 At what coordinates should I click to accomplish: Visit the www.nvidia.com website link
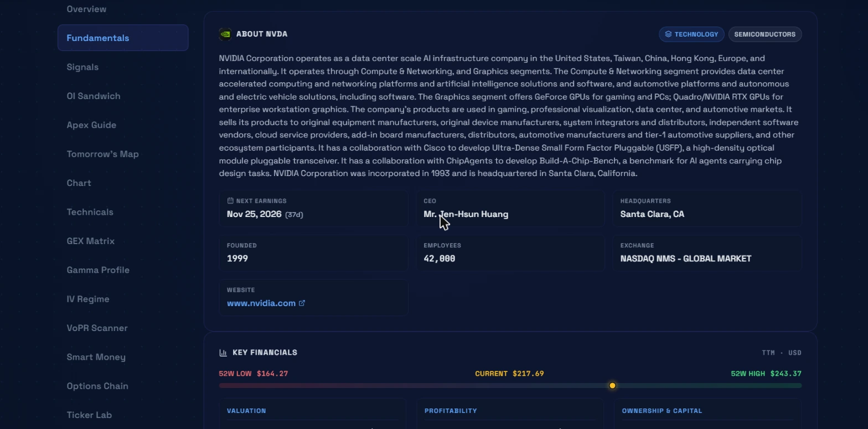(261, 303)
